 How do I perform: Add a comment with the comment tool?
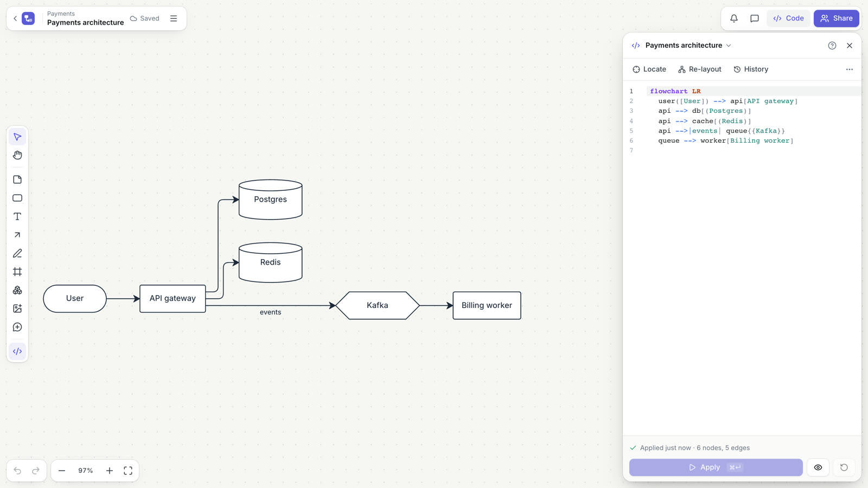[17, 327]
